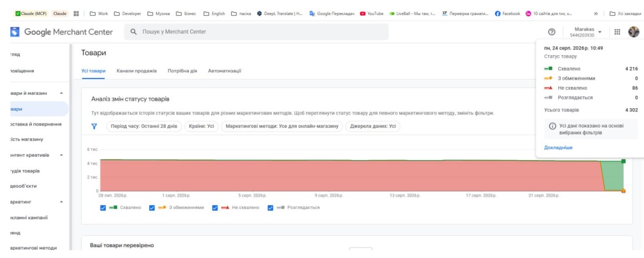Click the Не схвалено count 86
The height and width of the screenshot is (258, 644).
coord(635,88)
